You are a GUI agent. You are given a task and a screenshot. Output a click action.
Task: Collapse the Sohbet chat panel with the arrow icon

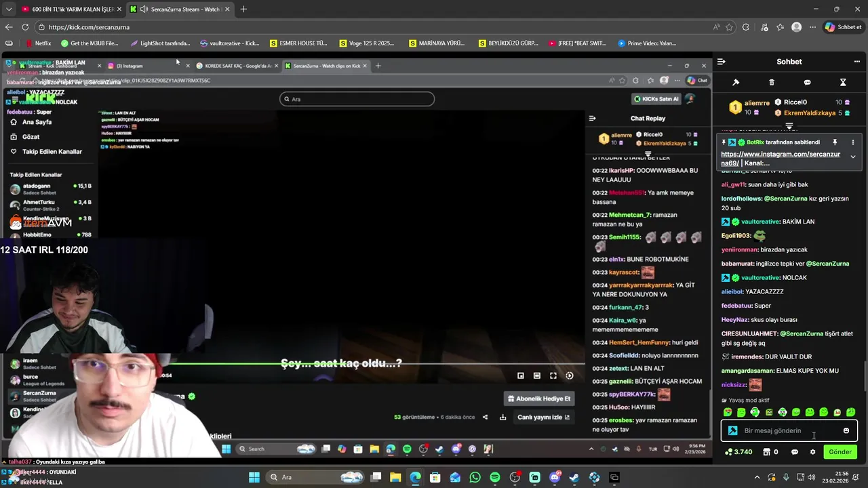coord(721,62)
